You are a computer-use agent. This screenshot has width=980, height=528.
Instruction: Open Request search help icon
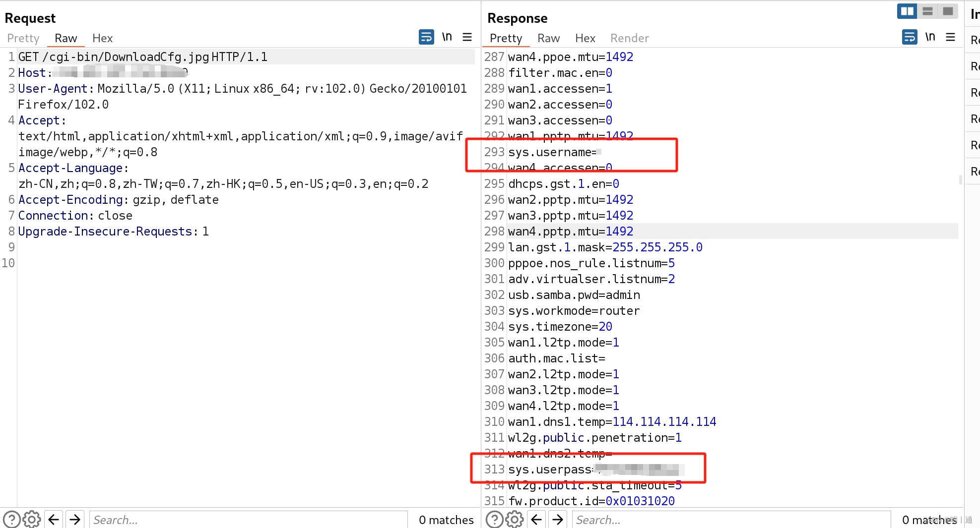point(12,520)
